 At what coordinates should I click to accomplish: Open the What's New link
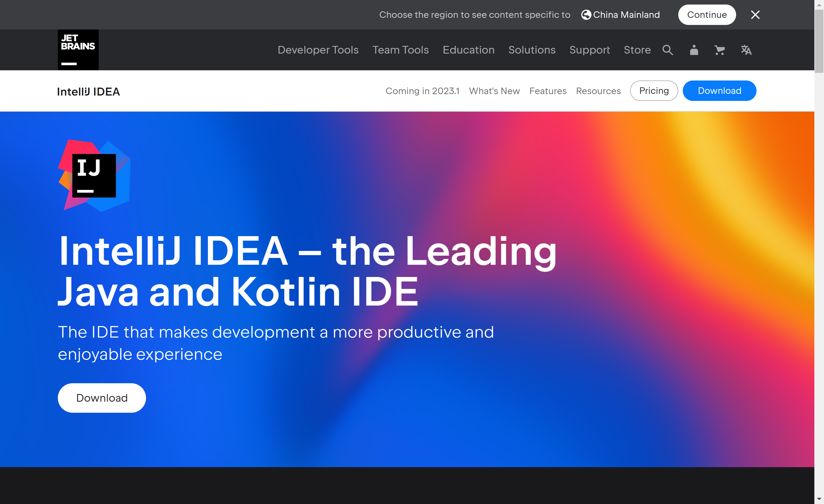(x=494, y=91)
